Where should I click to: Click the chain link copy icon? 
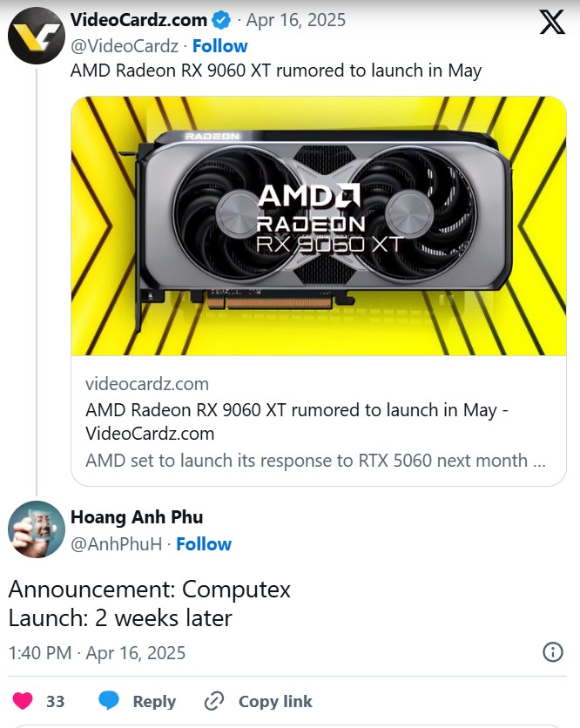tap(214, 701)
